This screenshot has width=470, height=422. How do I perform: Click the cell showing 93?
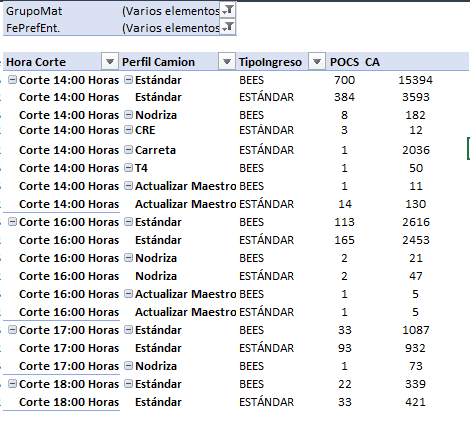coord(345,348)
